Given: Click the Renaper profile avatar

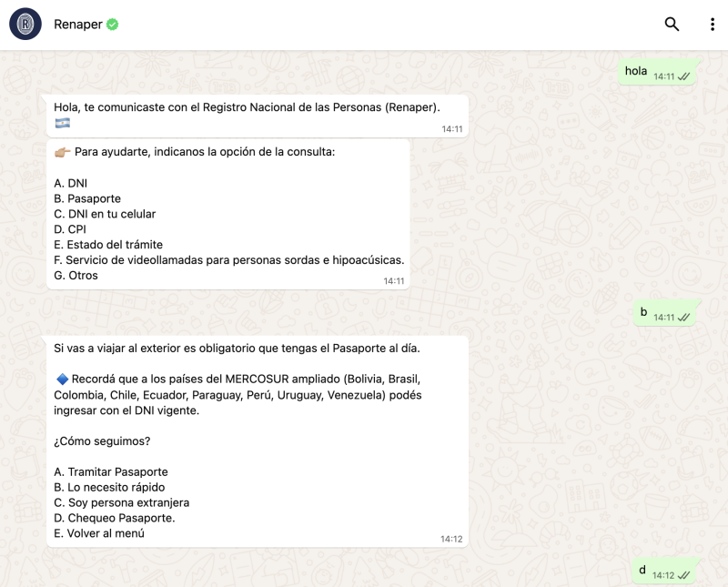Looking at the screenshot, I should point(25,25).
